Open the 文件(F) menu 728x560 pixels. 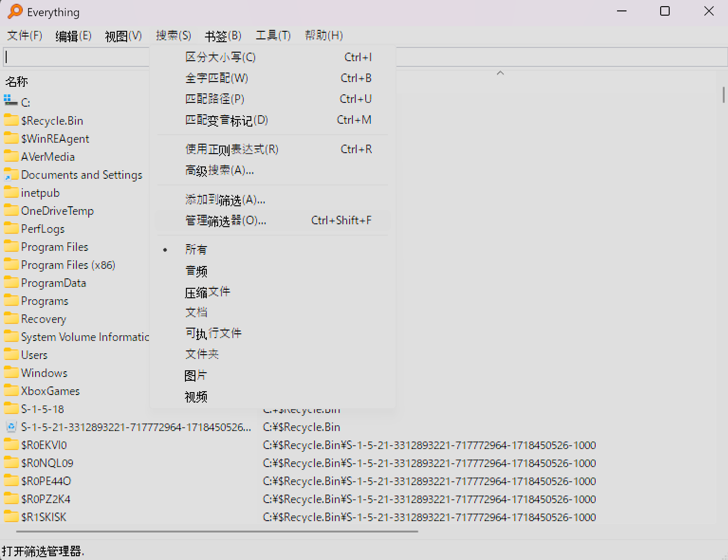pos(25,36)
